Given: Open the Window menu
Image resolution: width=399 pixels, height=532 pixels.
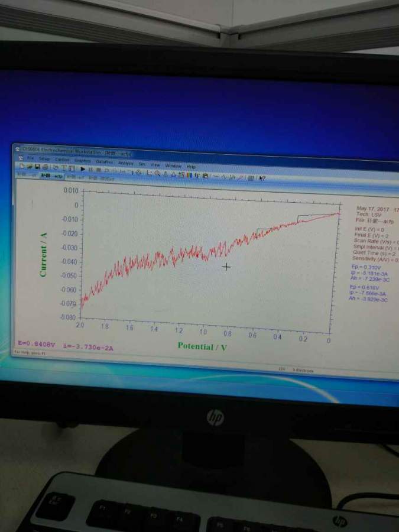Looking at the screenshot, I should click(x=173, y=166).
